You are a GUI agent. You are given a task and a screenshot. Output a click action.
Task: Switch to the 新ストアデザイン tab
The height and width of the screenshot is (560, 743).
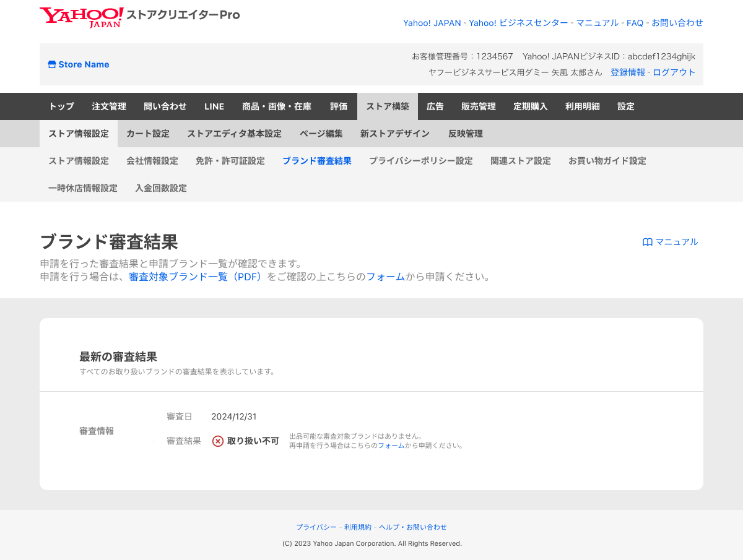395,134
